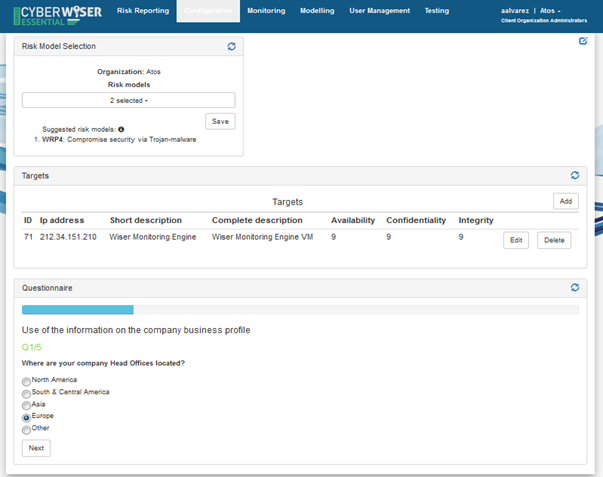Save the selected risk models
This screenshot has width=603, height=477.
click(x=220, y=121)
